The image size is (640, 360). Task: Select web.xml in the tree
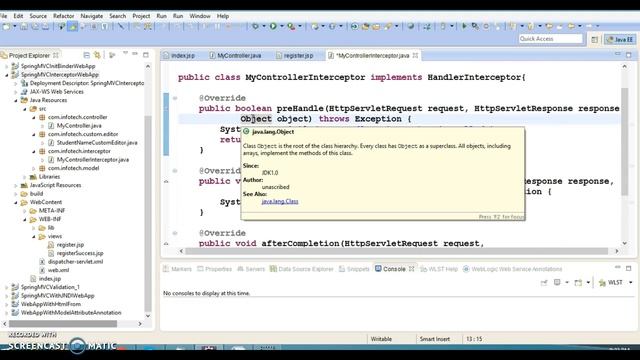[58, 270]
